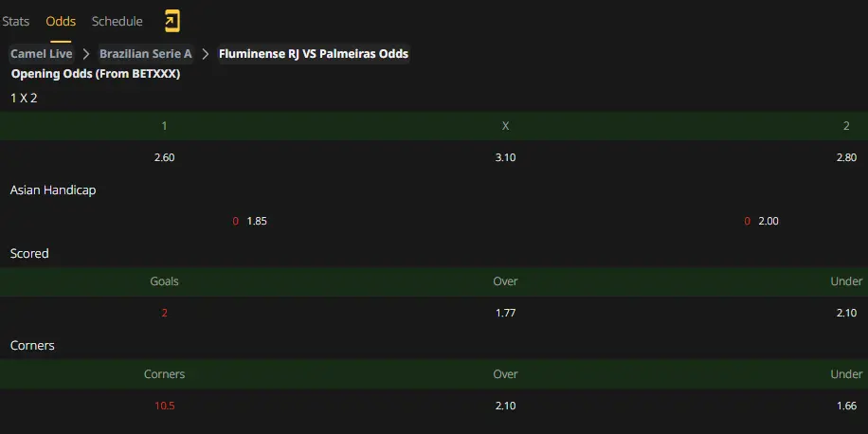Select away win odds 2.80
This screenshot has width=868, height=434.
pos(846,157)
